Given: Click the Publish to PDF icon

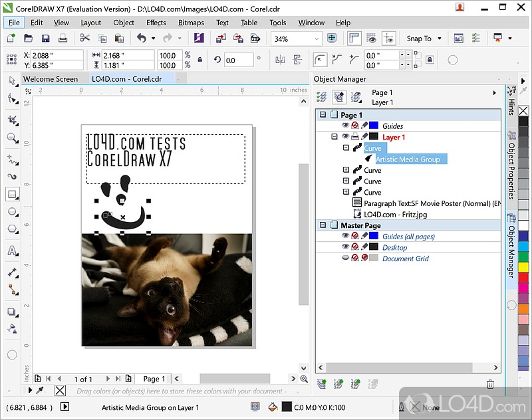Looking at the screenshot, I should [255, 39].
